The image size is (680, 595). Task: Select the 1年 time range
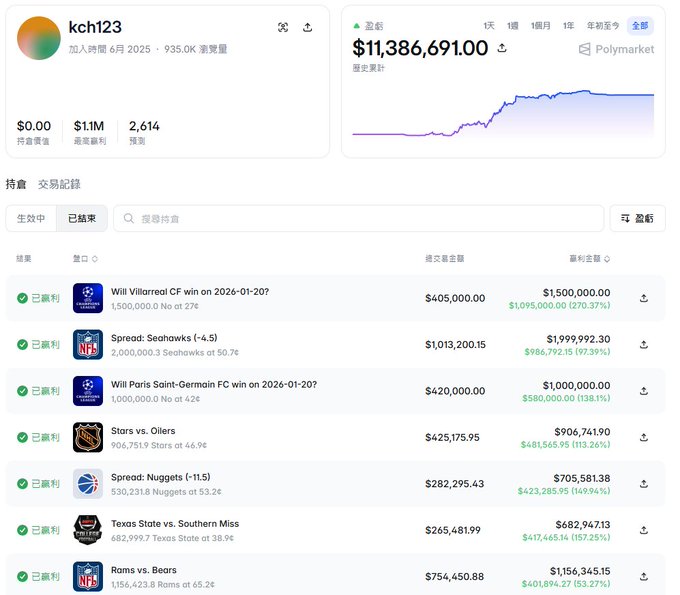568,26
